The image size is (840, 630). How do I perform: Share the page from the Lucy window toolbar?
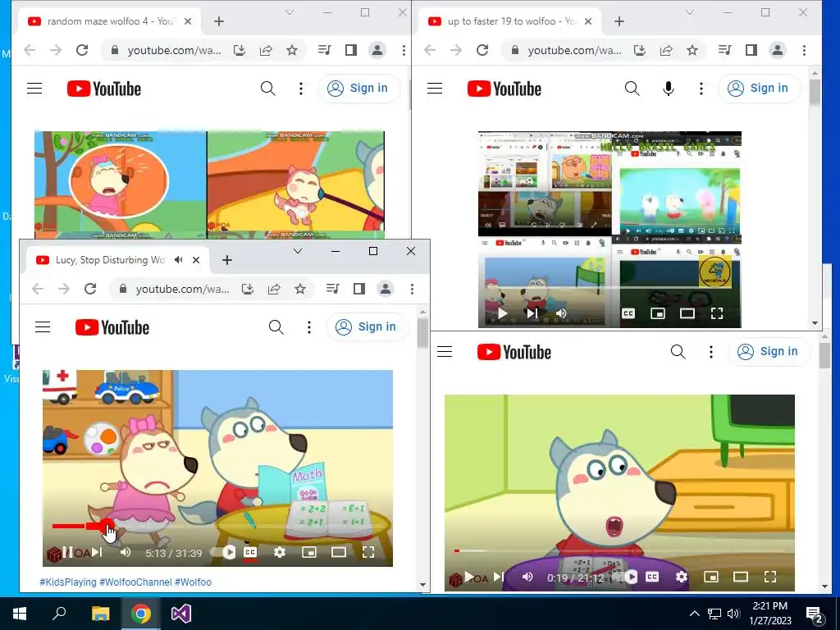(274, 289)
